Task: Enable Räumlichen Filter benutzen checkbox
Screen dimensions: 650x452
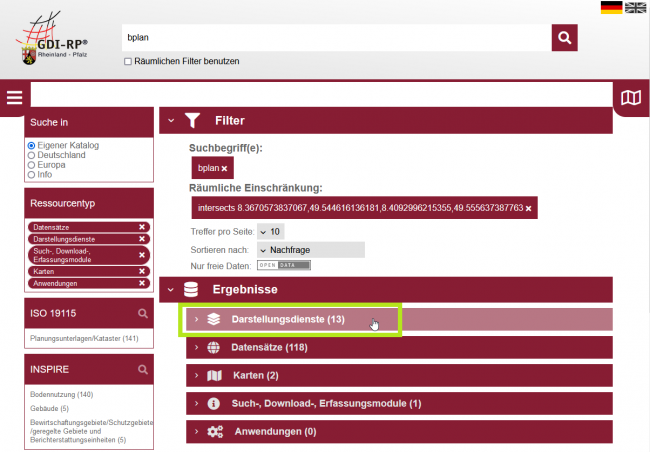Action: coord(128,61)
